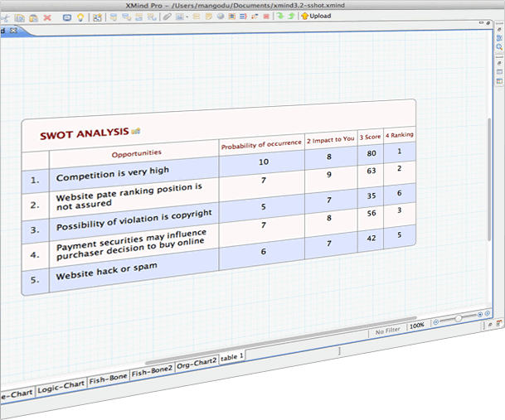Insert a subtopic with second topic icon
The height and width of the screenshot is (420, 505).
tap(127, 17)
